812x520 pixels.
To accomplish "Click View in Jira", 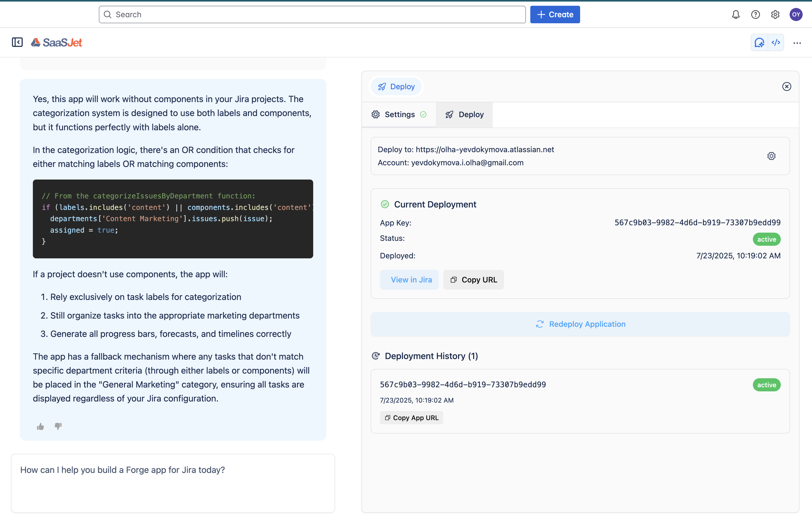I will 409,280.
